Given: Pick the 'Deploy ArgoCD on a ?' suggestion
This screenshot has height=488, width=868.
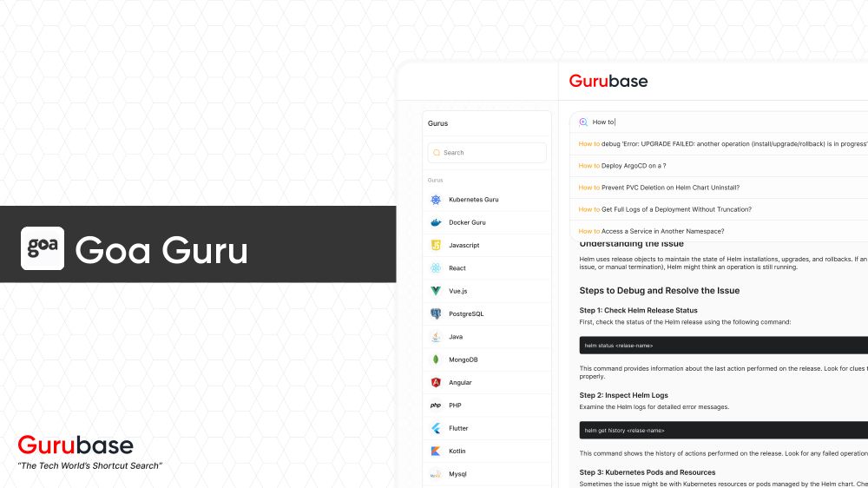Looking at the screenshot, I should 719,166.
